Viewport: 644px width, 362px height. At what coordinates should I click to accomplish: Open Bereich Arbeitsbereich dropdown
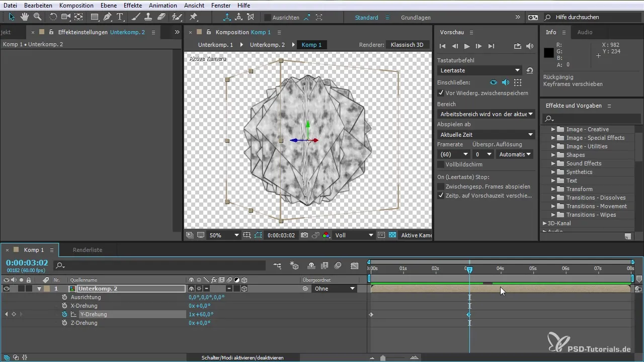point(486,114)
